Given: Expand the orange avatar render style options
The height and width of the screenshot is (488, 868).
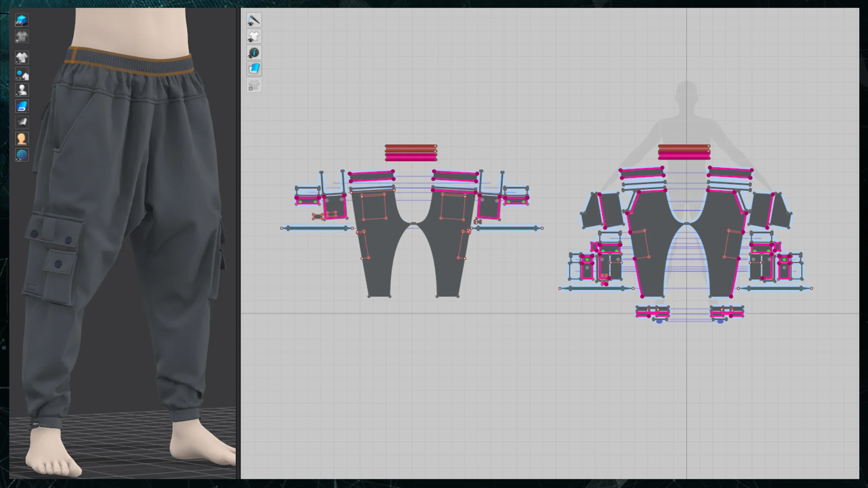Looking at the screenshot, I should [22, 139].
